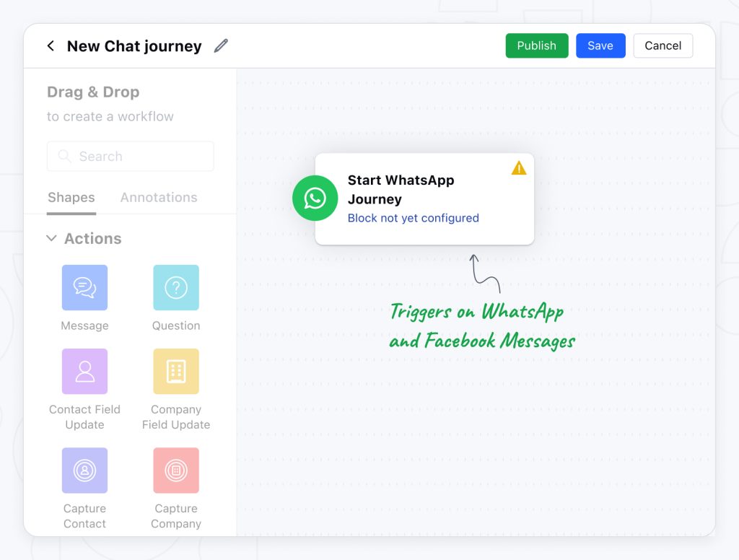Screen dimensions: 739x560
Task: Select the Capture Company action icon
Action: coord(176,470)
